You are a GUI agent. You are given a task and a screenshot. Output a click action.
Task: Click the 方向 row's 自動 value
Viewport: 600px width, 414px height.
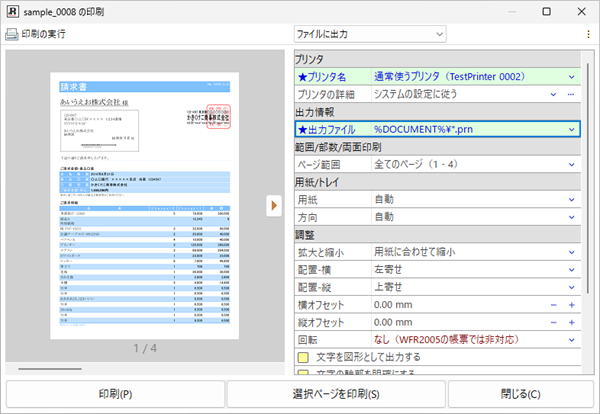coord(384,217)
